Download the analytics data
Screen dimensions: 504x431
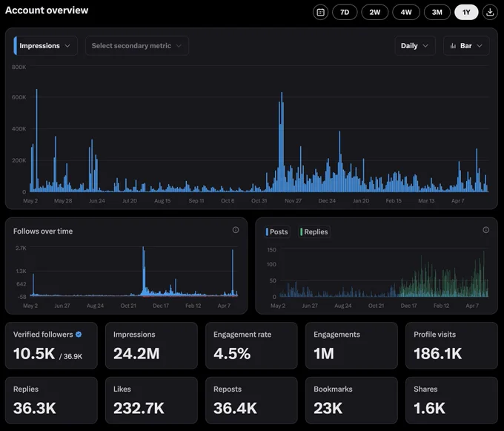pos(490,12)
